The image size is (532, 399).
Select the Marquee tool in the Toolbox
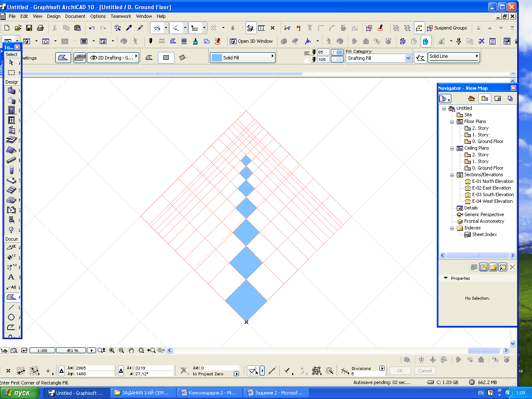pos(12,73)
